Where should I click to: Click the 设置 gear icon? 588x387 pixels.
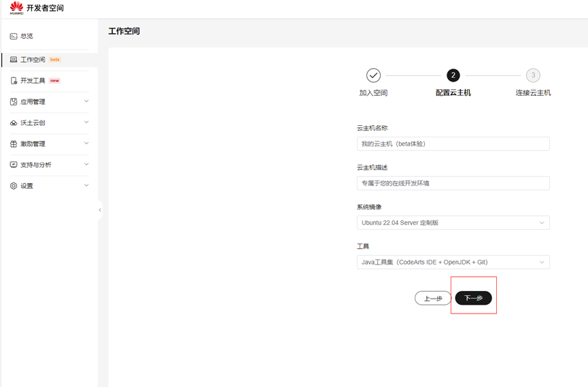(14, 186)
